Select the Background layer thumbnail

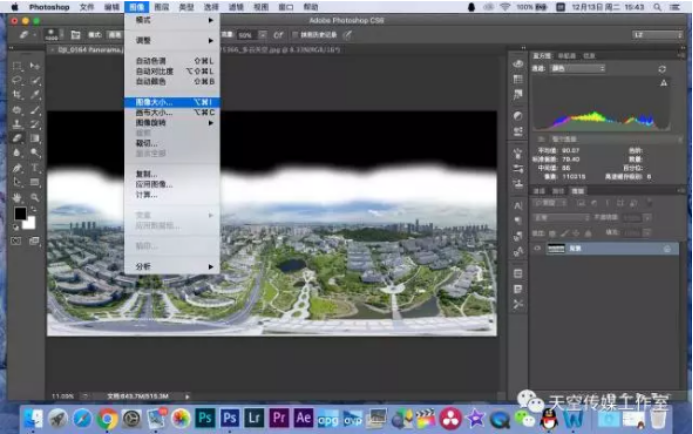tap(556, 248)
